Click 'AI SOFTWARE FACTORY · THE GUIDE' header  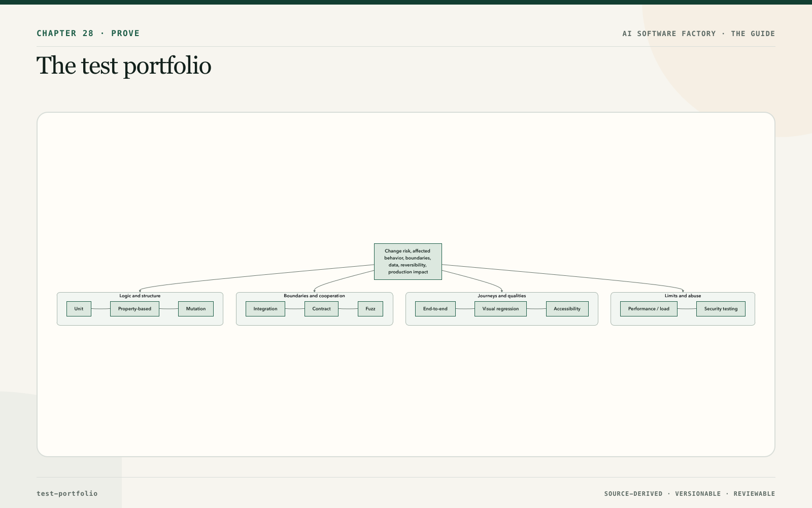click(699, 34)
